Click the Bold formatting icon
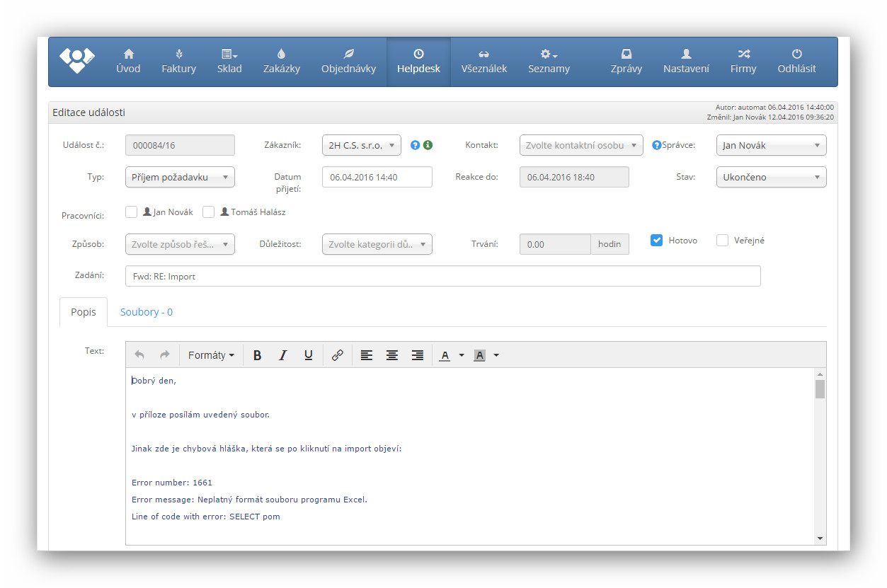This screenshot has width=887, height=588. [258, 355]
